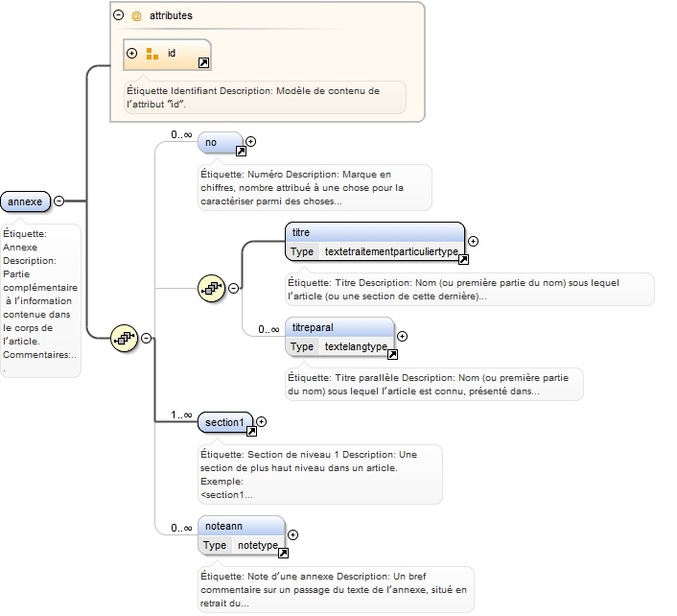This screenshot has height=616, width=677.
Task: Select the titreparal element header
Action: 339,327
